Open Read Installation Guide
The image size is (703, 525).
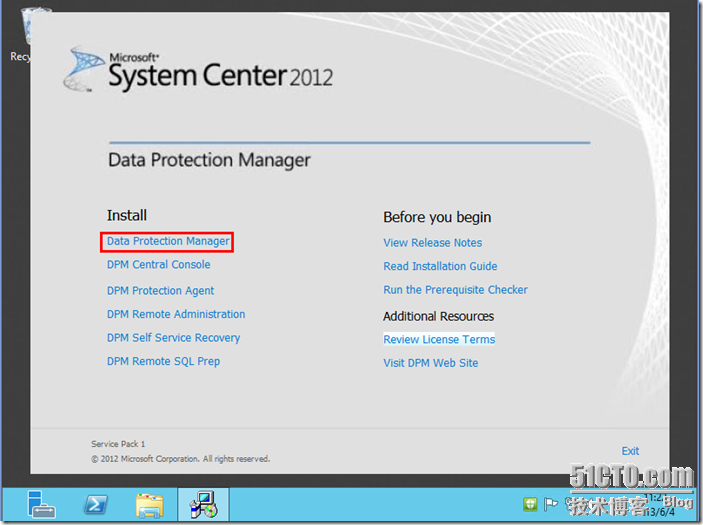tap(440, 266)
